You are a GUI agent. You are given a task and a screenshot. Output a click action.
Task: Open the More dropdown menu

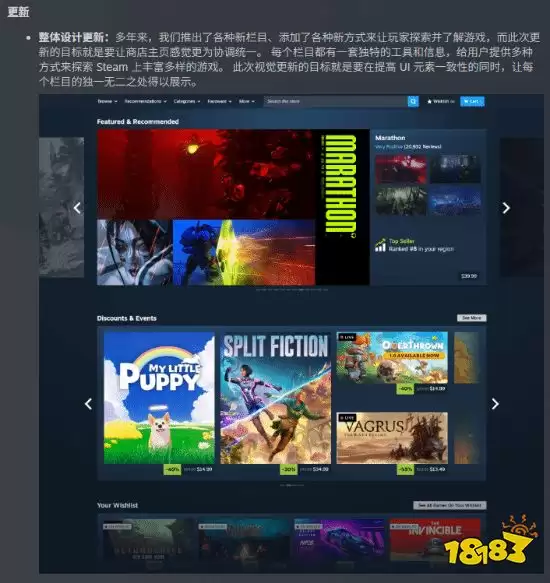[x=247, y=101]
